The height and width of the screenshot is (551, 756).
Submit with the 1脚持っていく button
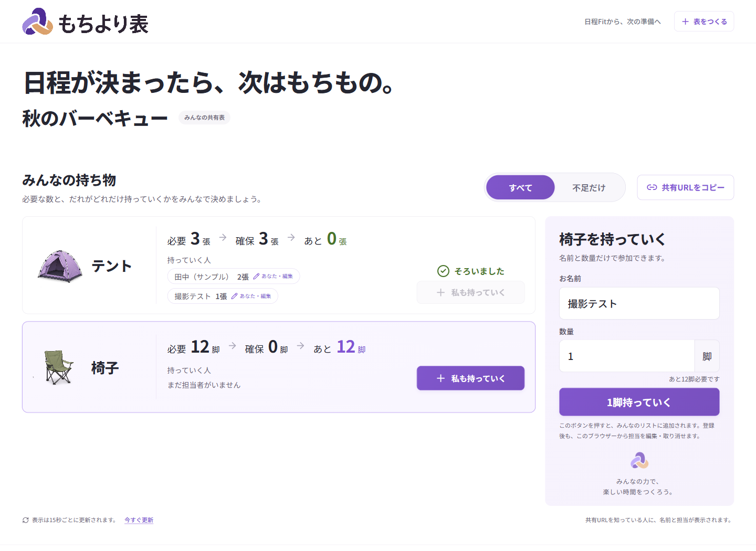[x=639, y=402]
